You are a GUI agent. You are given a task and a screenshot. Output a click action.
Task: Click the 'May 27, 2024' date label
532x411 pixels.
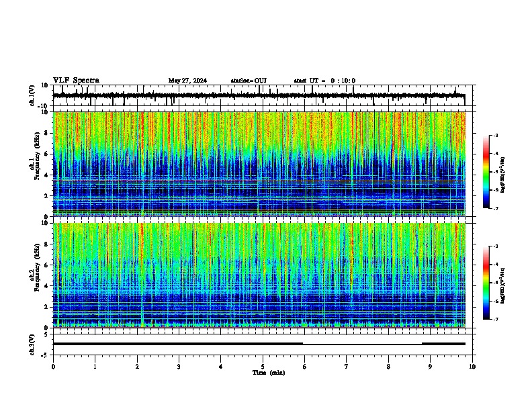tap(187, 81)
